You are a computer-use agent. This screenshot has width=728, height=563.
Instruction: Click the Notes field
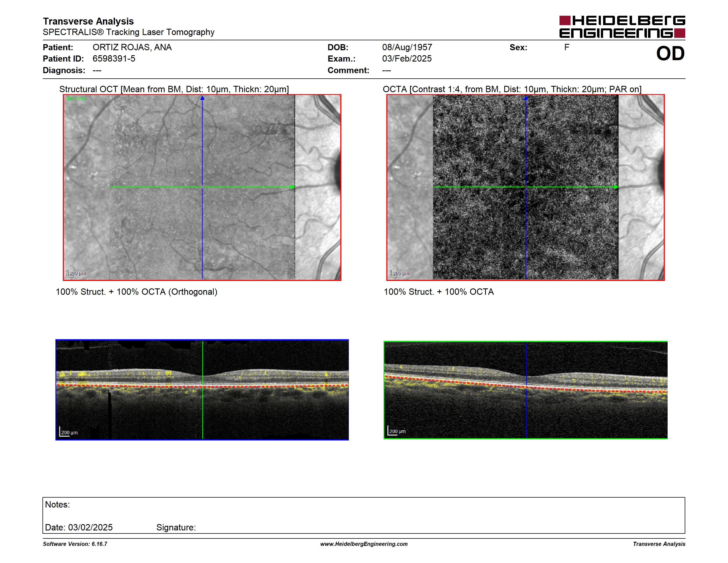click(364, 515)
